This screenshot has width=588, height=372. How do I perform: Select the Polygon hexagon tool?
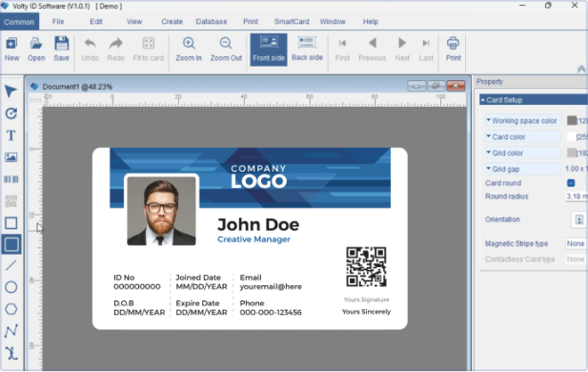pyautogui.click(x=10, y=309)
